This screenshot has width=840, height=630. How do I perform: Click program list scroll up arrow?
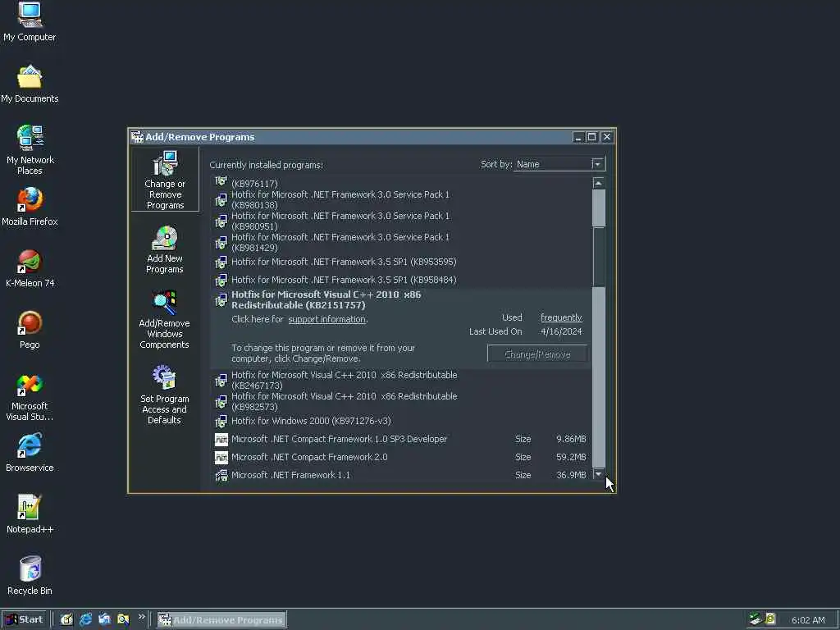tap(598, 183)
